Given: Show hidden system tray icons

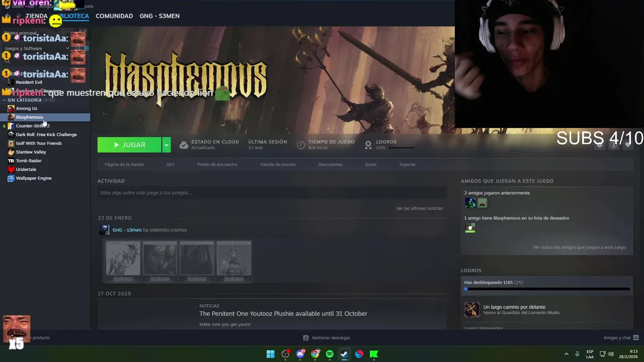Looking at the screenshot, I should click(x=567, y=354).
